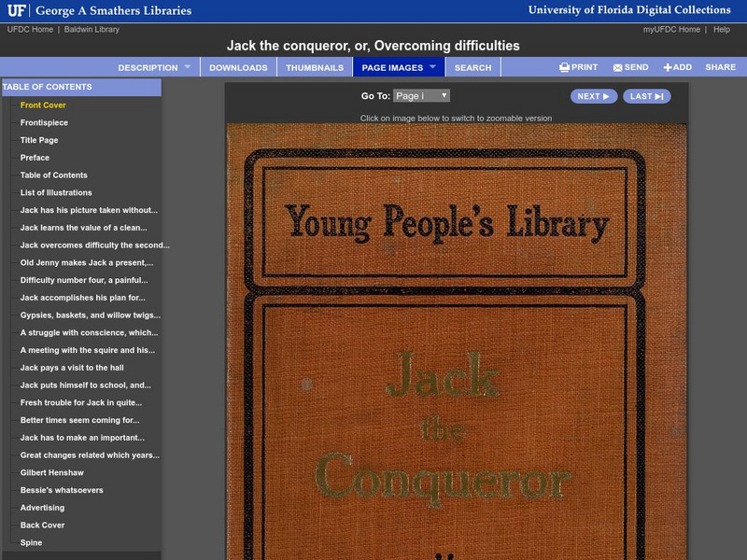Screen dimensions: 747x560
Task: Select the UF logo in the header
Action: pyautogui.click(x=20, y=10)
